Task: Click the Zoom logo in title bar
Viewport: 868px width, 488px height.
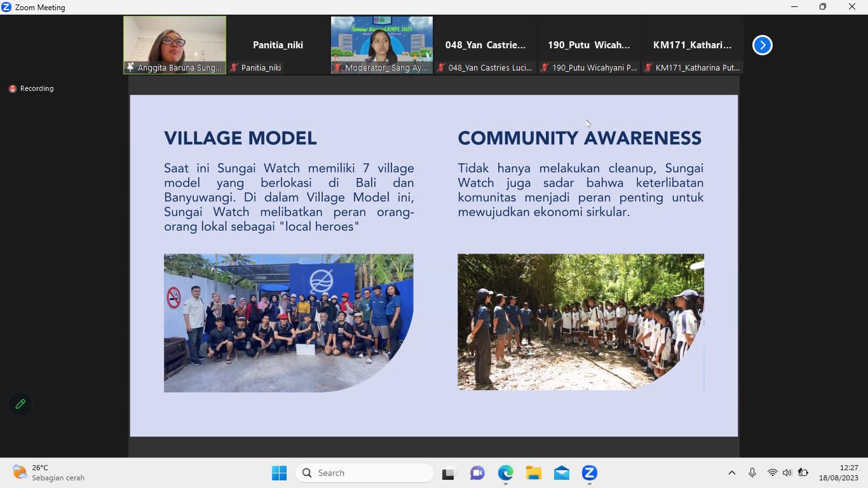Action: click(7, 7)
